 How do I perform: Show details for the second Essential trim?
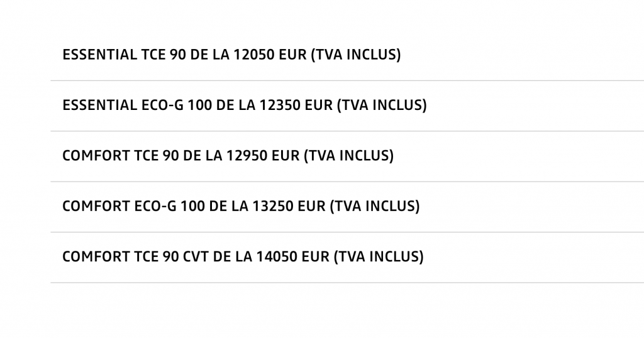click(x=245, y=105)
